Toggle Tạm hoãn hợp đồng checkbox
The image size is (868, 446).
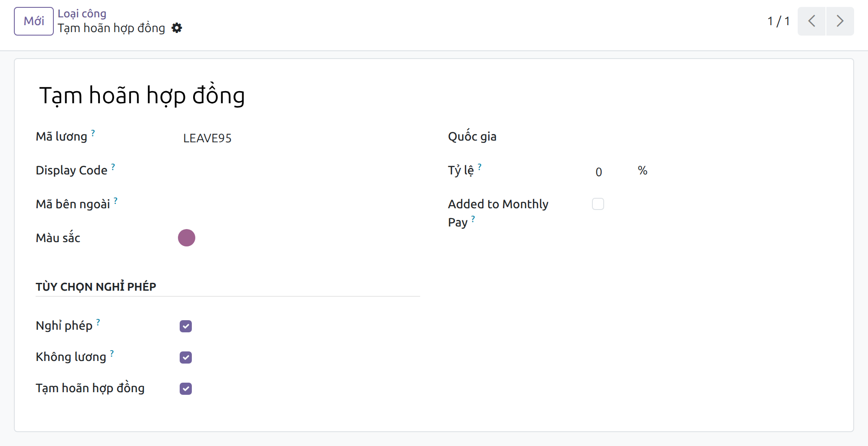(186, 389)
